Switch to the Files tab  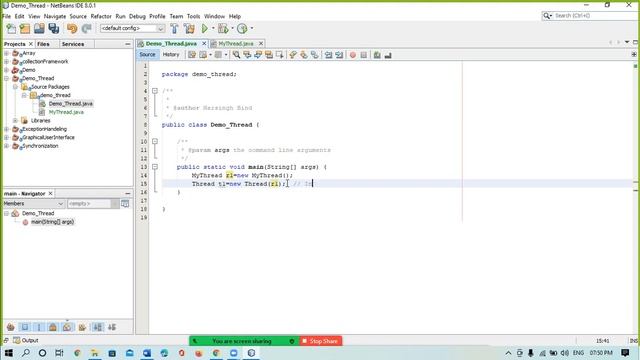tap(43, 44)
